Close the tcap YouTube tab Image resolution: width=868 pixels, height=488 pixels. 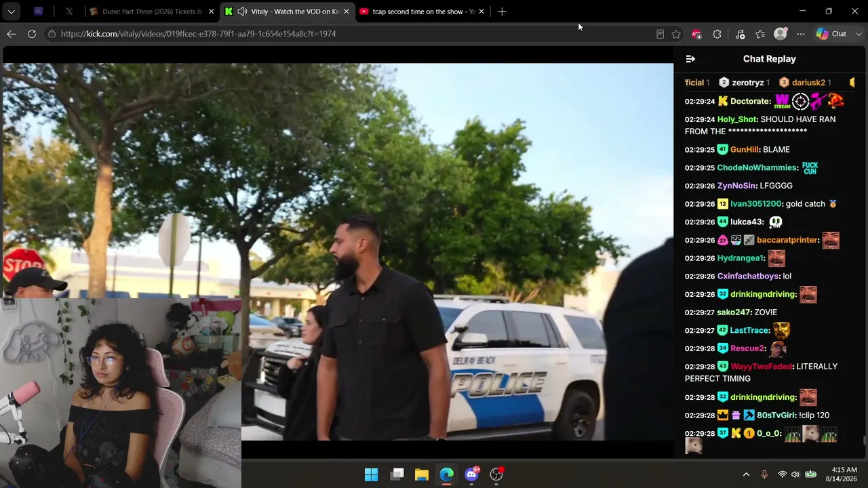tap(481, 12)
